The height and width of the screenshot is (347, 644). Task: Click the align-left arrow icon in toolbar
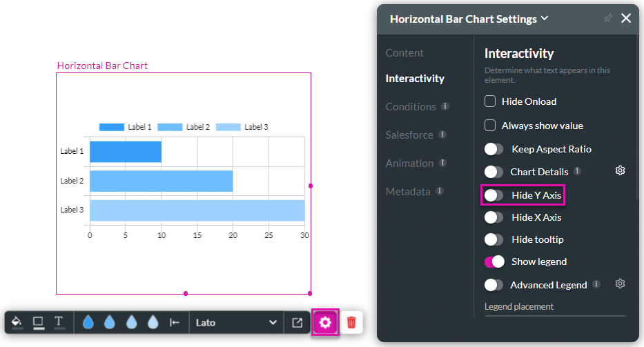point(175,322)
